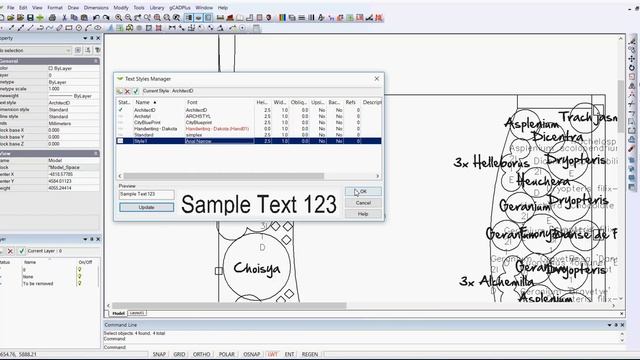The height and width of the screenshot is (360, 640).
Task: Toggle LWT lineweight display
Action: pyautogui.click(x=273, y=354)
